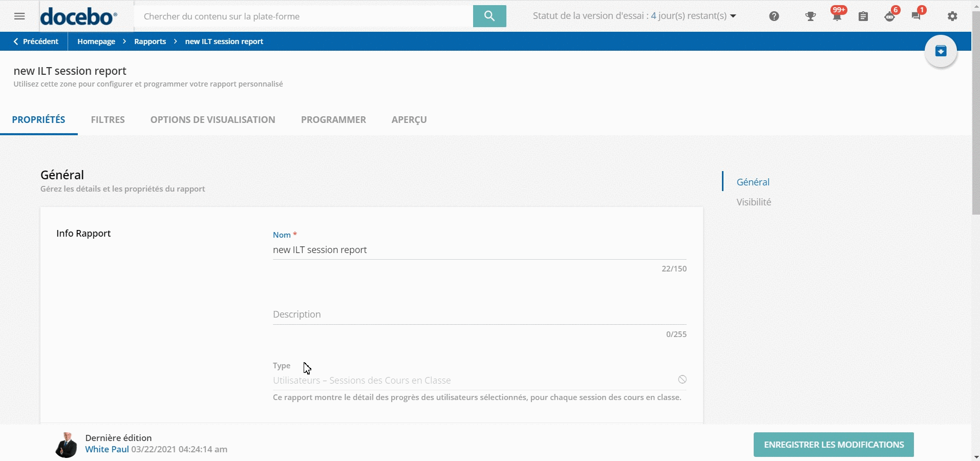The height and width of the screenshot is (461, 980).
Task: Click the Docebo logo
Action: (x=79, y=16)
